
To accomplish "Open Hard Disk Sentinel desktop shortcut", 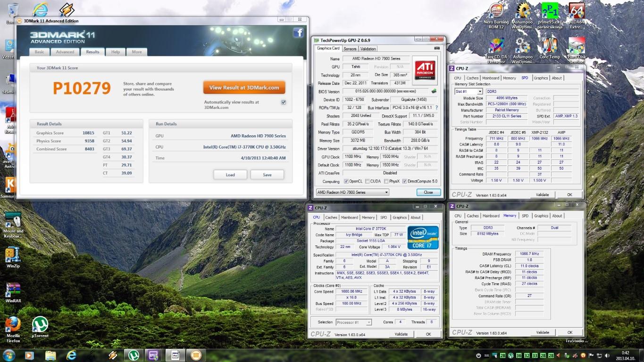I will pyautogui.click(x=577, y=50).
